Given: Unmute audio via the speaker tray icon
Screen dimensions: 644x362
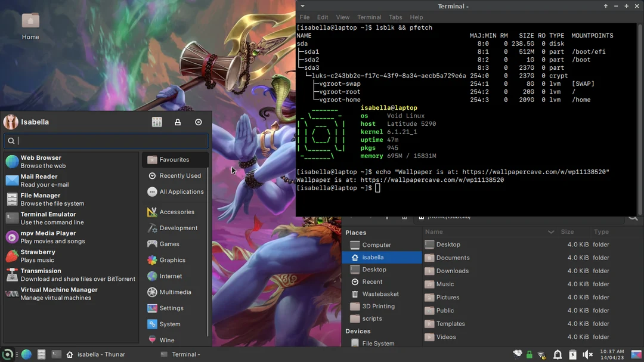Looking at the screenshot, I should click(x=587, y=354).
